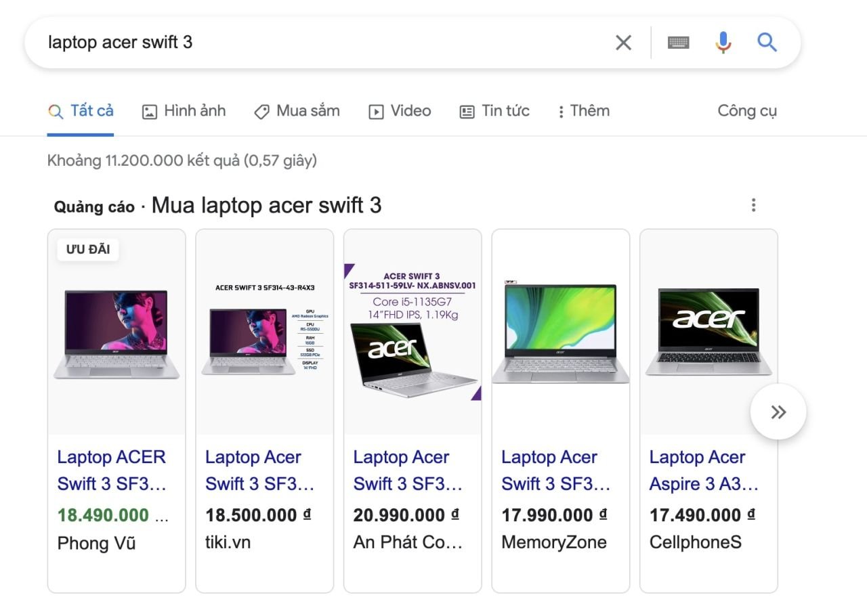The image size is (867, 616).
Task: Open Công cụ search tools
Action: 747,111
